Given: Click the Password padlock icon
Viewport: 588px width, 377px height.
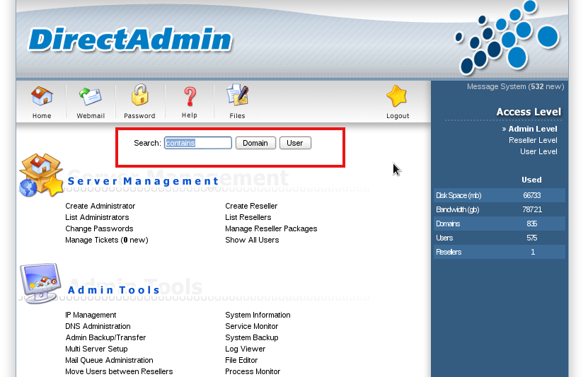Looking at the screenshot, I should click(x=140, y=95).
